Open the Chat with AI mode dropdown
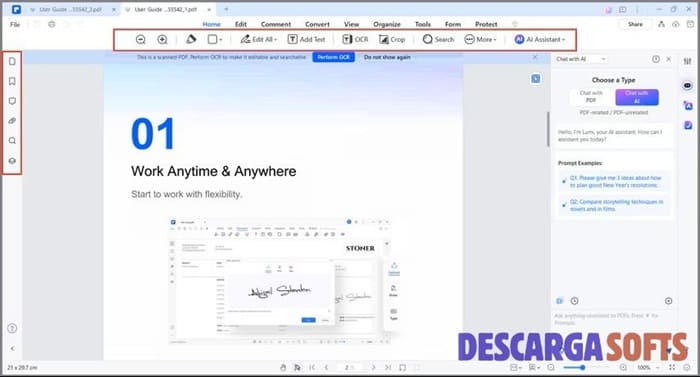The width and height of the screenshot is (700, 377). tap(581, 59)
